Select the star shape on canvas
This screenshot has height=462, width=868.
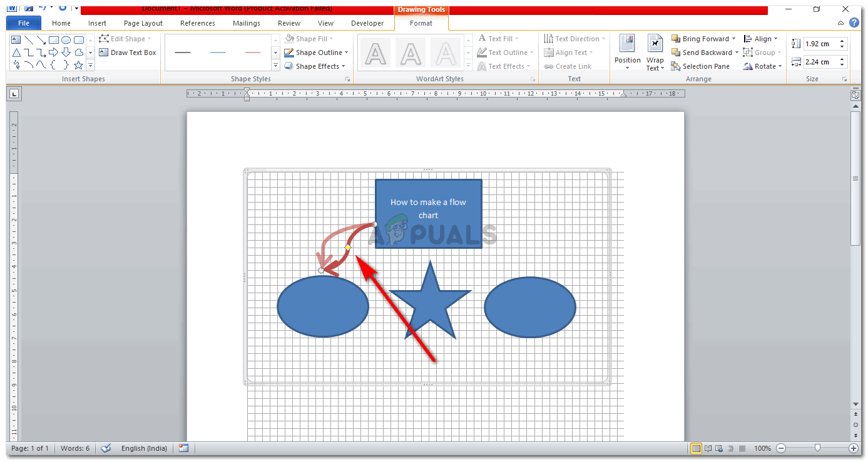click(430, 300)
